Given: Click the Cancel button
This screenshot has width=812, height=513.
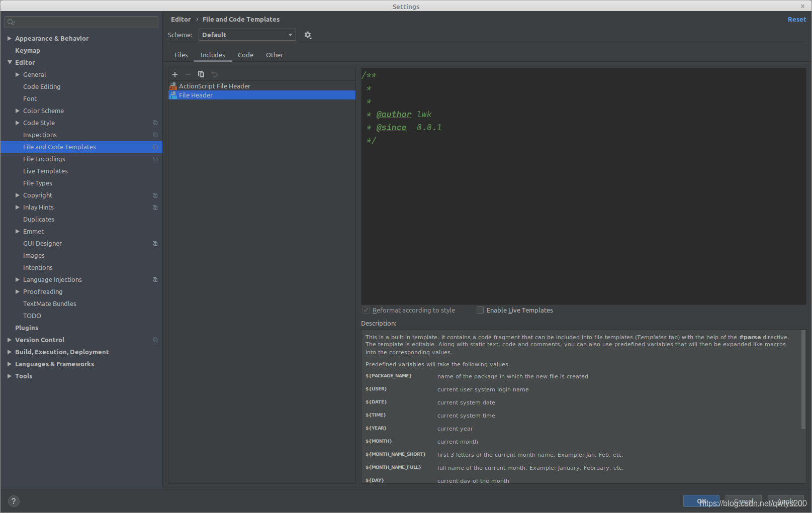Looking at the screenshot, I should coord(743,501).
